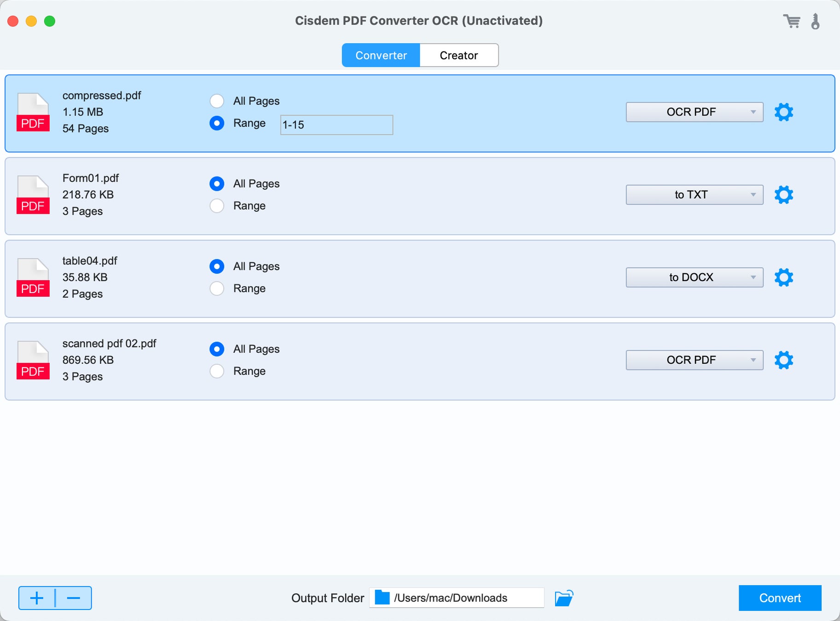Close the window with the red button
Viewport: 840px width, 621px height.
13,21
